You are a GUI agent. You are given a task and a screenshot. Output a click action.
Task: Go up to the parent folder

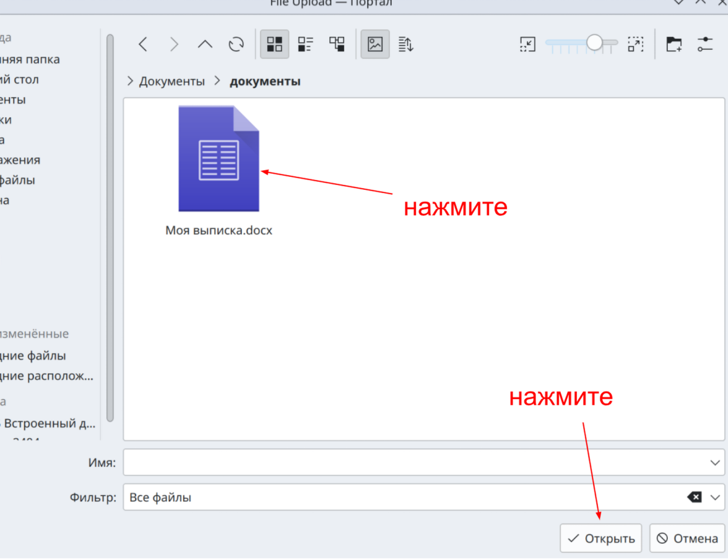[205, 44]
